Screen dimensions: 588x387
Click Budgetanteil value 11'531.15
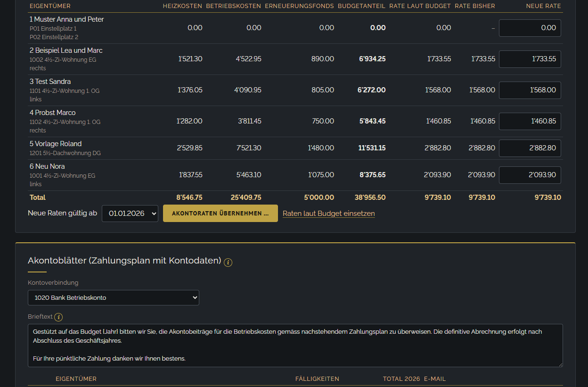click(x=372, y=148)
